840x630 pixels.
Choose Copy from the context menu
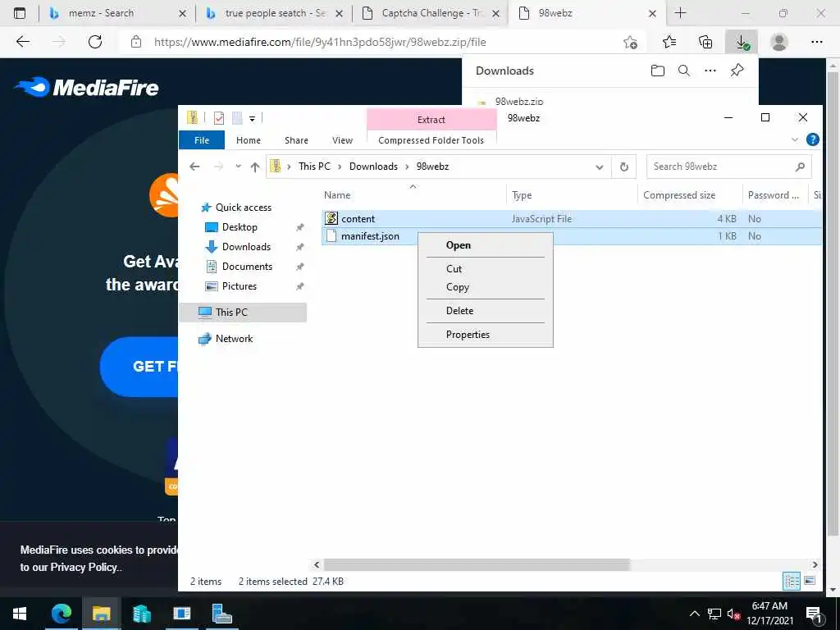click(458, 287)
